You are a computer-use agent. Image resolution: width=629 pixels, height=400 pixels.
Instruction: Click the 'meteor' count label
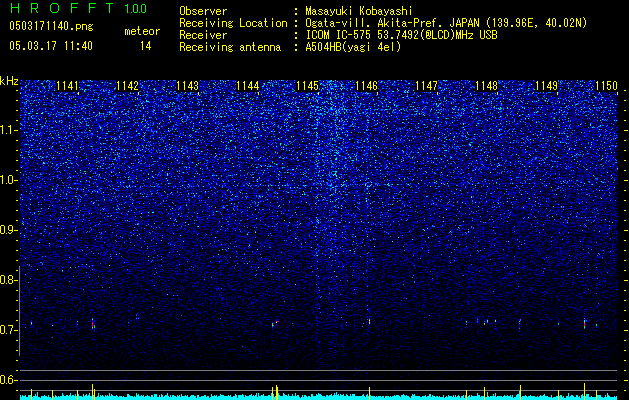point(142,31)
